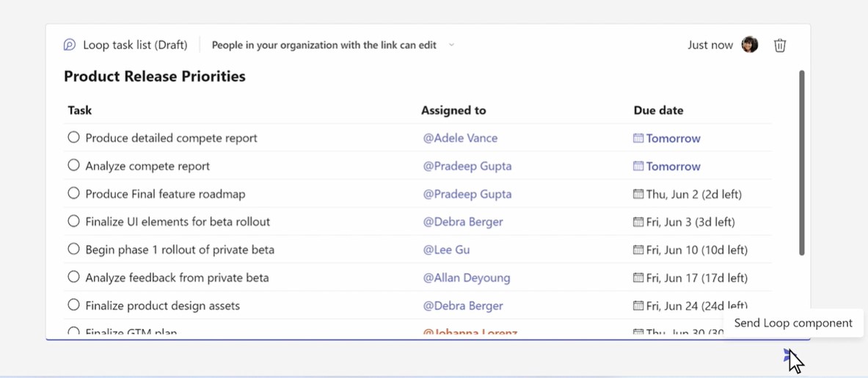Click the Product Release Priorities title
The height and width of the screenshot is (378, 868).
[155, 76]
